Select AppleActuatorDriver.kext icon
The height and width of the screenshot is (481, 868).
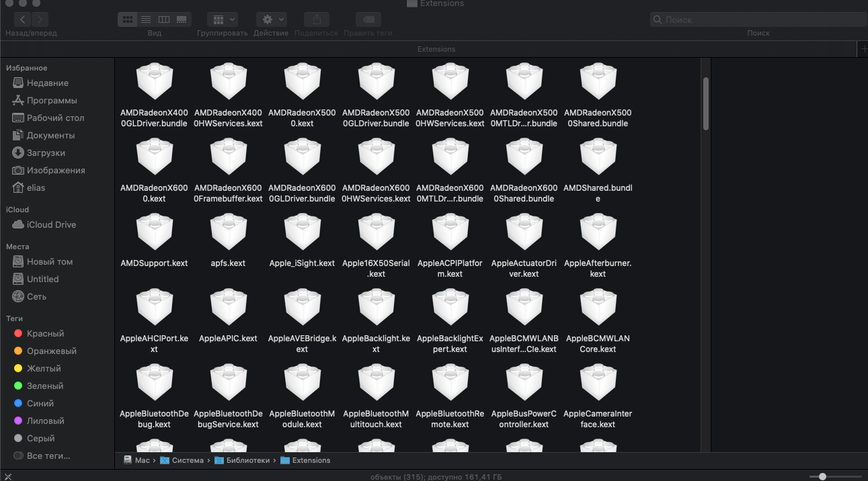[524, 232]
